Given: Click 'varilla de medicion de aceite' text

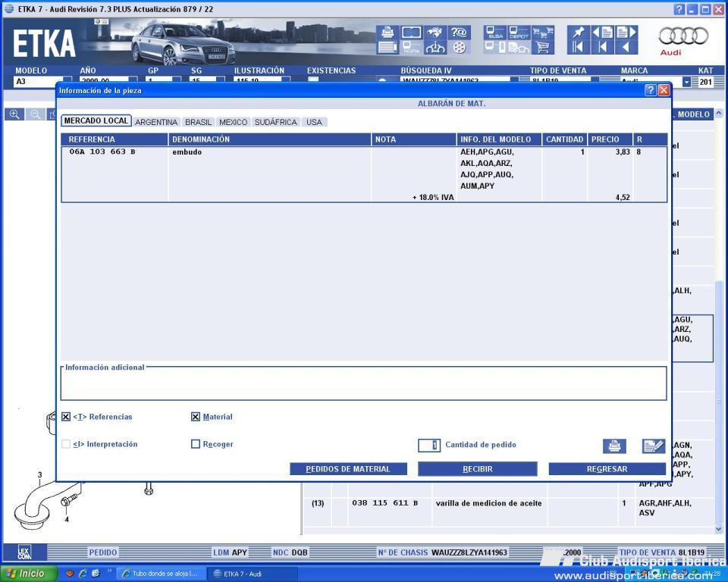Looking at the screenshot, I should click(x=489, y=503).
